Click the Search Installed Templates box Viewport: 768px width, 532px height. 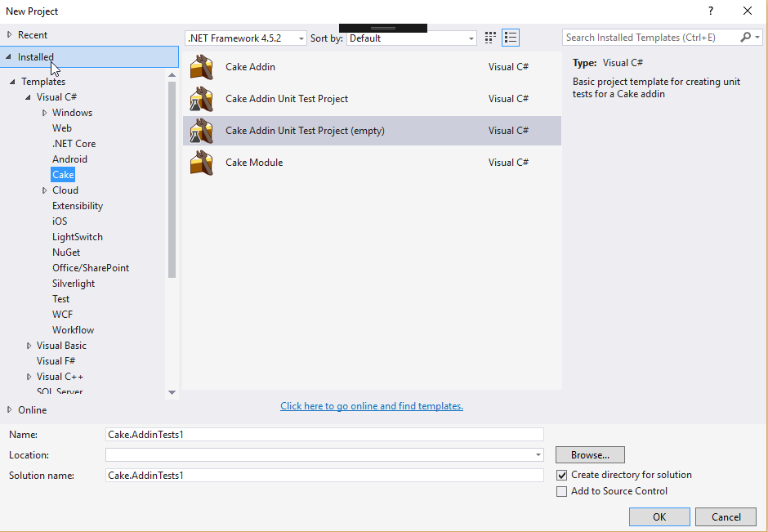coord(651,38)
